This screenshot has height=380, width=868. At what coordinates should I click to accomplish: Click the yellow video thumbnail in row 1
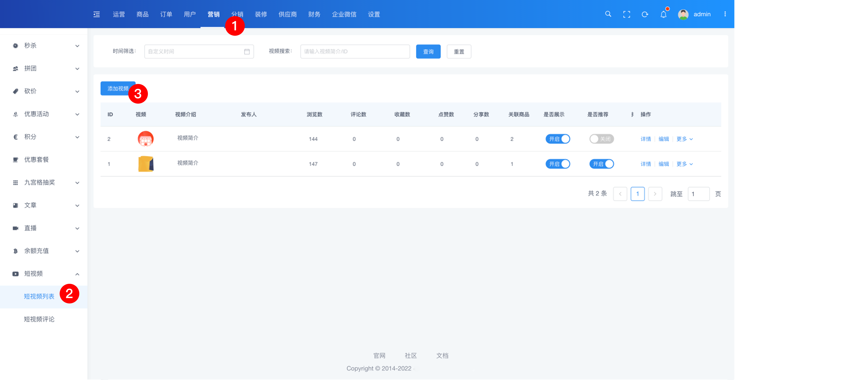pyautogui.click(x=146, y=164)
